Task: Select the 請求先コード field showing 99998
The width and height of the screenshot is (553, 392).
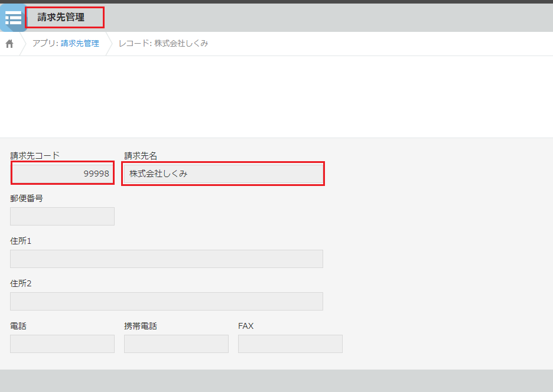Action: 63,174
